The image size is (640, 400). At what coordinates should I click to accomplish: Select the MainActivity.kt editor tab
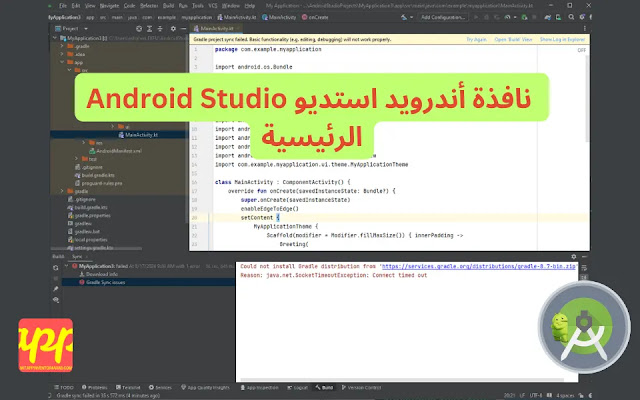(216, 29)
